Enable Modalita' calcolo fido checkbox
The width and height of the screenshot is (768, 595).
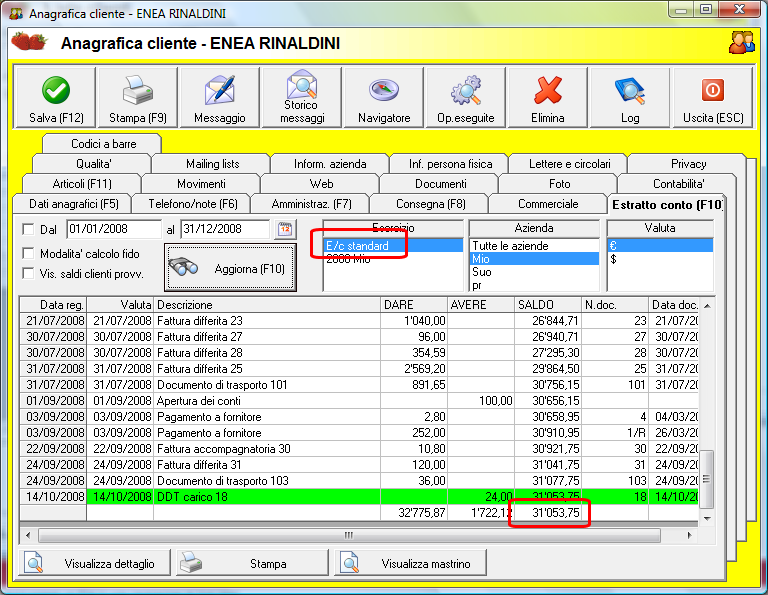click(28, 253)
